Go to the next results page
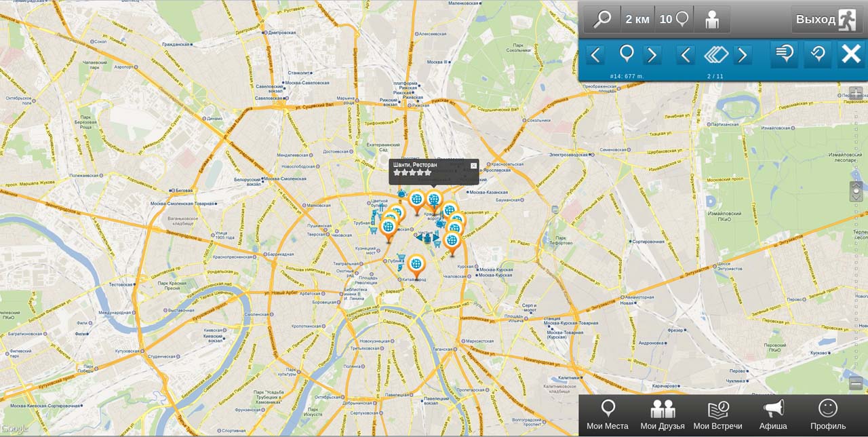The height and width of the screenshot is (437, 868). (743, 55)
